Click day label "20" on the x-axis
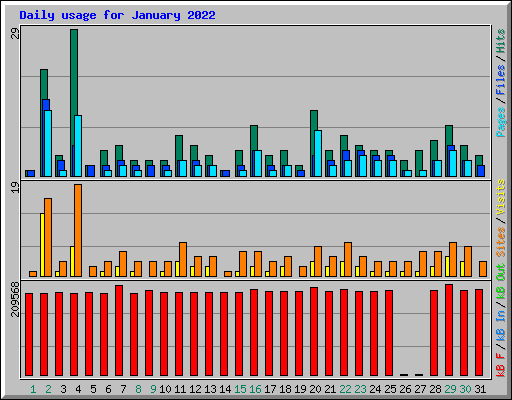The width and height of the screenshot is (512, 400). [x=315, y=389]
